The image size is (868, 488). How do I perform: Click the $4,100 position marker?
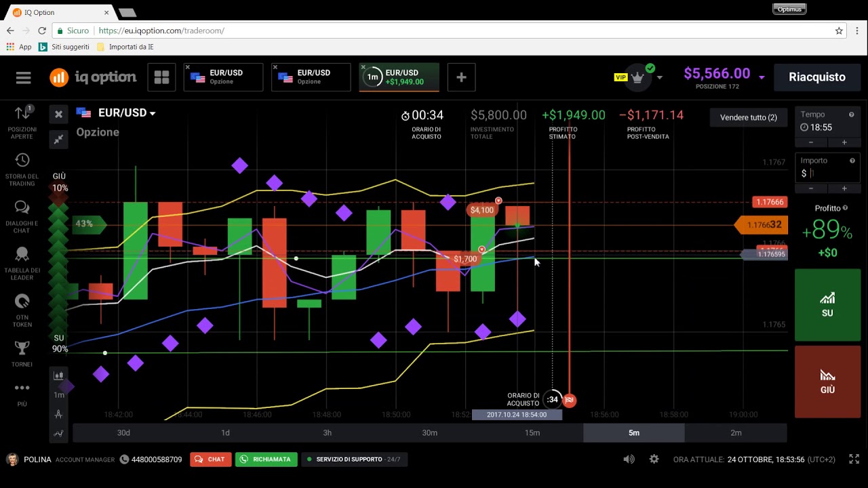tap(482, 210)
